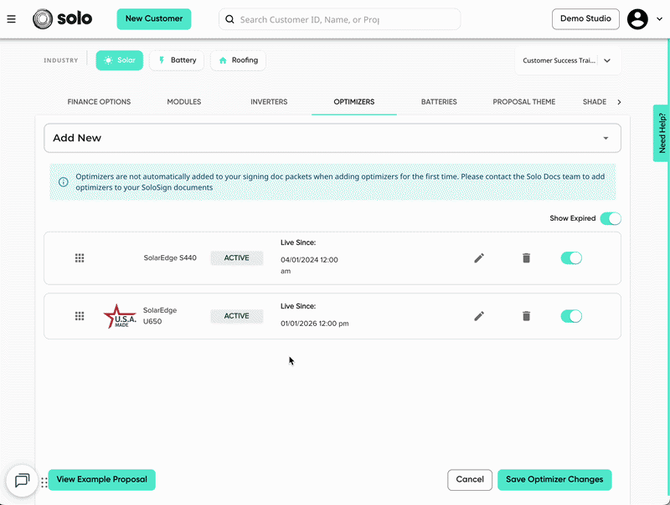Grab the SolarEdge U650 drag handle
The width and height of the screenshot is (670, 505).
(x=79, y=316)
